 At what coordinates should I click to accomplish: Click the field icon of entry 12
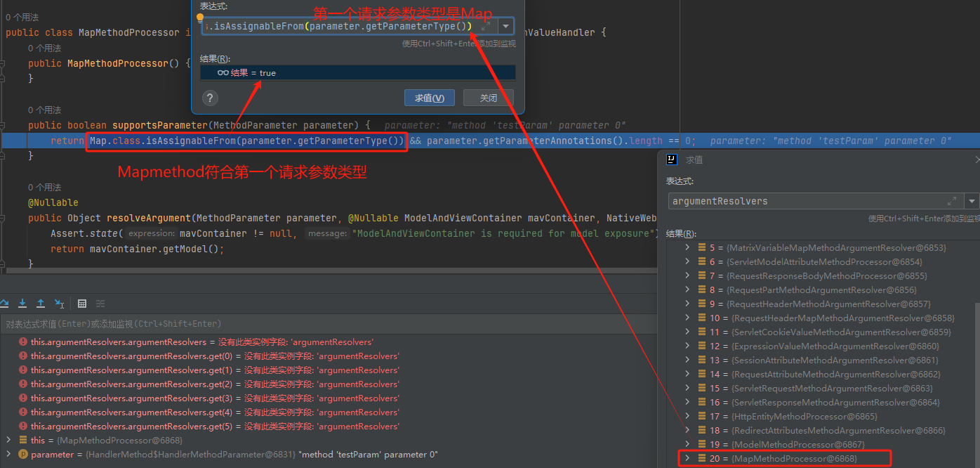pyautogui.click(x=702, y=346)
